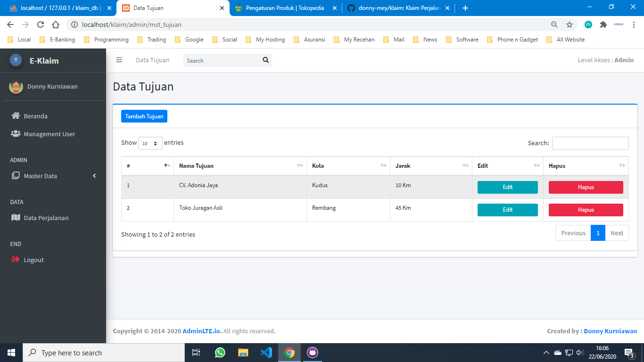Click the Management User people icon

pos(16,134)
